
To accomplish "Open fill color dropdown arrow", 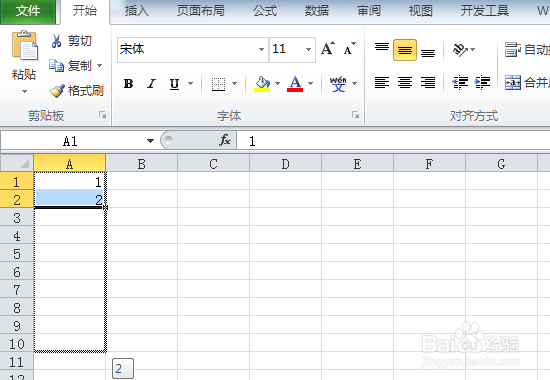I will pyautogui.click(x=277, y=84).
